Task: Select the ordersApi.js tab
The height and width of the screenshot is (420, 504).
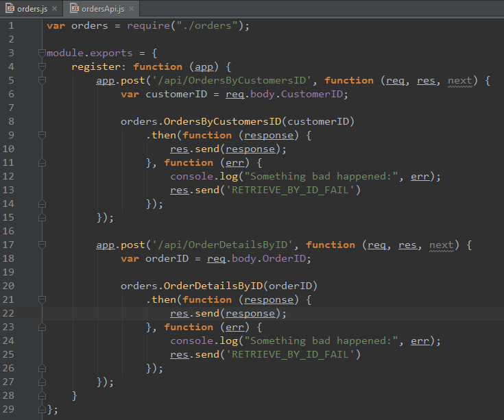Action: (x=103, y=9)
